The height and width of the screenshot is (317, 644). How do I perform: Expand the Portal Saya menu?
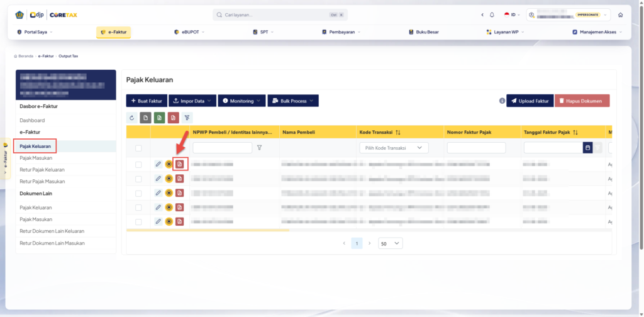point(35,32)
